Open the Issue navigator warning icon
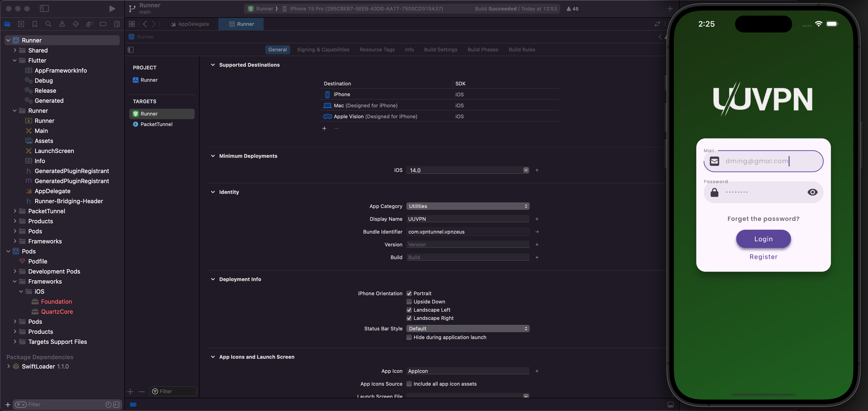The image size is (868, 411). [62, 24]
